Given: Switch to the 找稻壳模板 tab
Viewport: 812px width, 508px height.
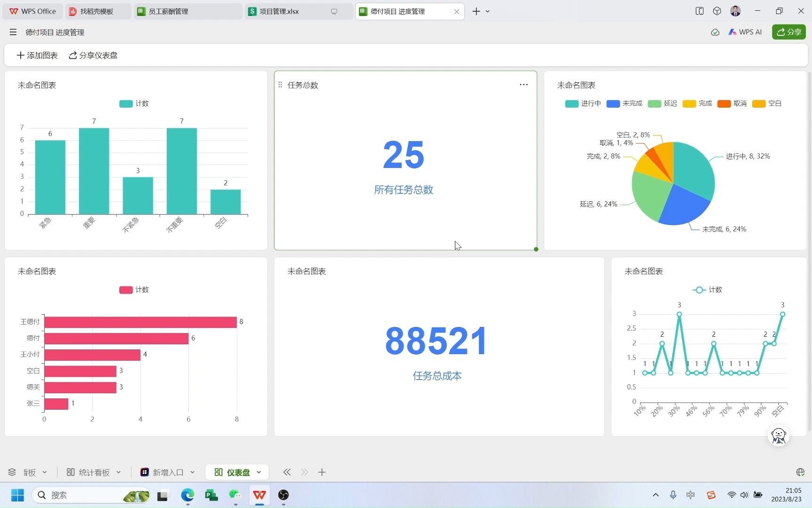Looking at the screenshot, I should [x=98, y=11].
